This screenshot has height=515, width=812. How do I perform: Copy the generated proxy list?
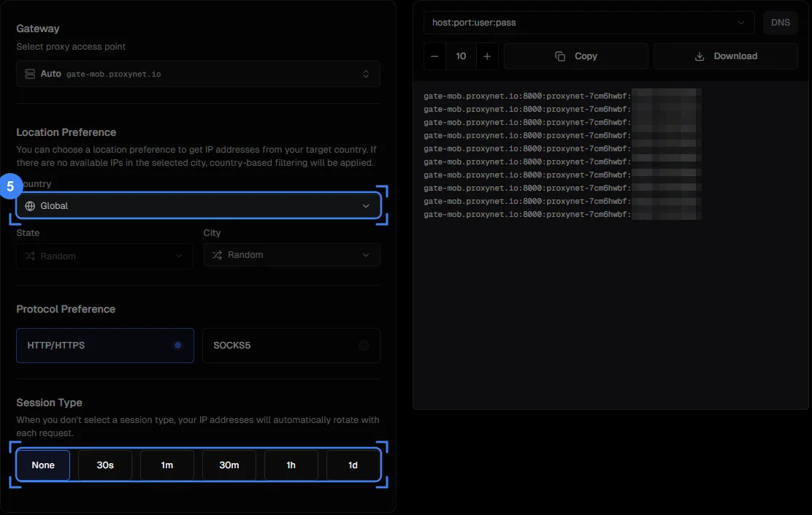pyautogui.click(x=576, y=56)
